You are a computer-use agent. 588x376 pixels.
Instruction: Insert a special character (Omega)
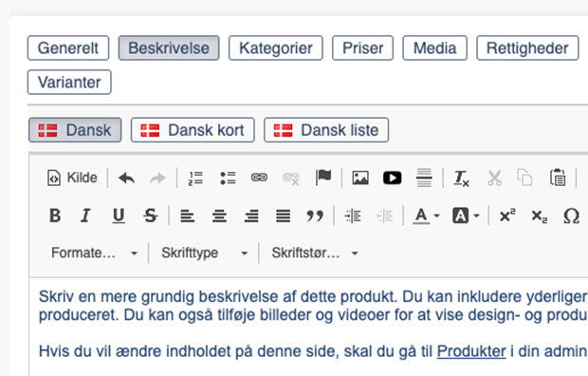[571, 216]
